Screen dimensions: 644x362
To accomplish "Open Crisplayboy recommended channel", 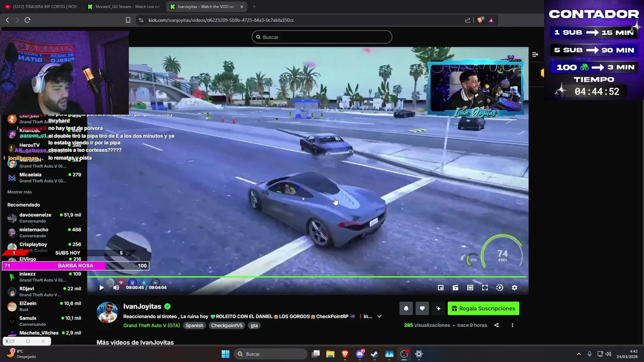I will (44, 246).
